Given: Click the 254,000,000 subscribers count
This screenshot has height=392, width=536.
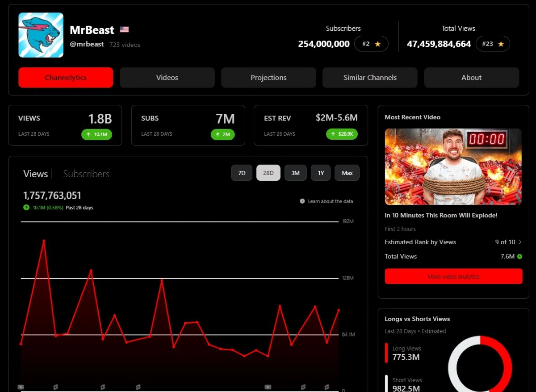Looking at the screenshot, I should 324,44.
